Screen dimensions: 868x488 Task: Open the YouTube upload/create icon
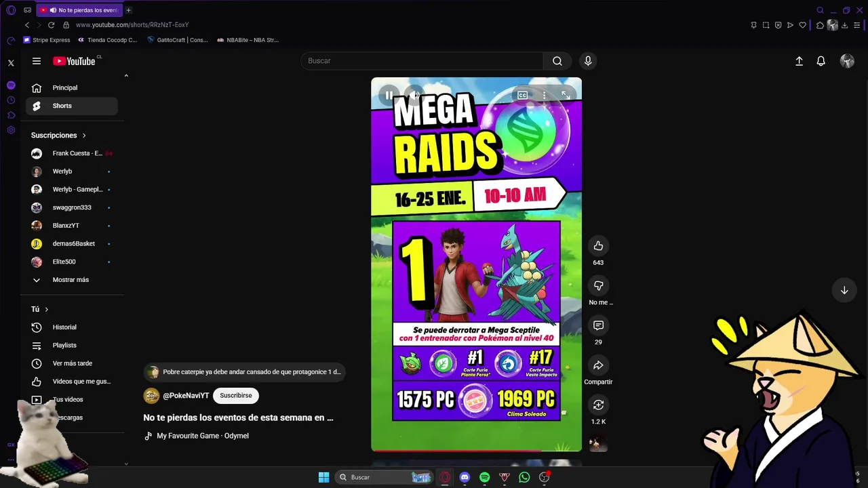tap(799, 61)
